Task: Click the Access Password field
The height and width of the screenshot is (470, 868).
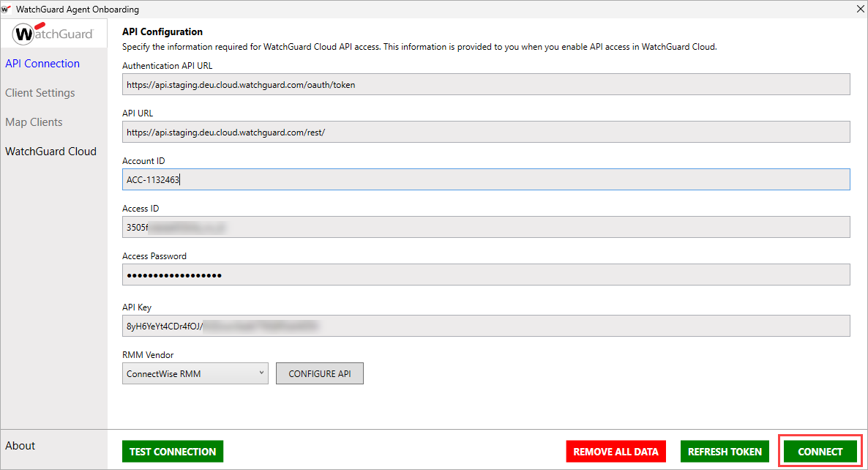Action: click(x=486, y=275)
